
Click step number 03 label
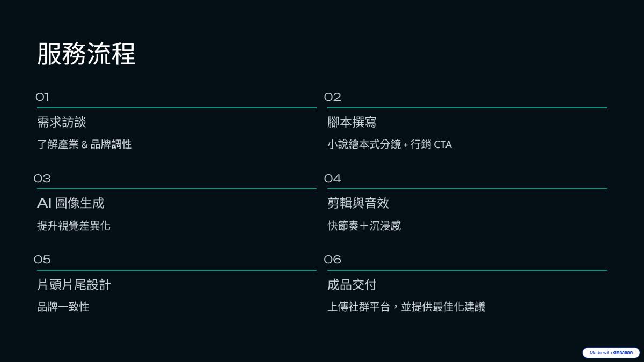pyautogui.click(x=42, y=179)
